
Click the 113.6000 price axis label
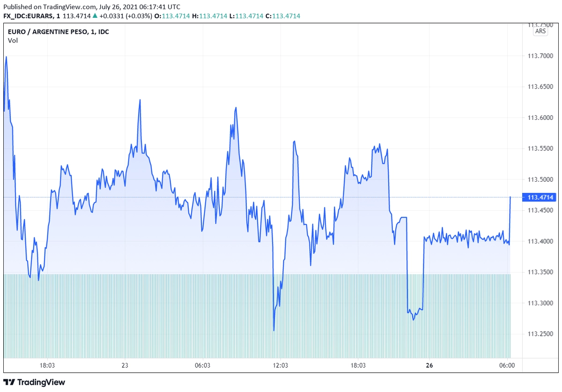click(540, 118)
